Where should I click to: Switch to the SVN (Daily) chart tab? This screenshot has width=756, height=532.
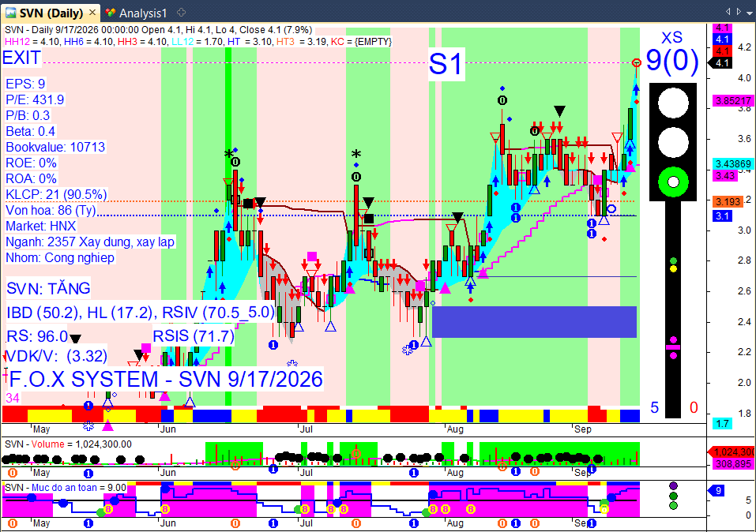point(50,13)
